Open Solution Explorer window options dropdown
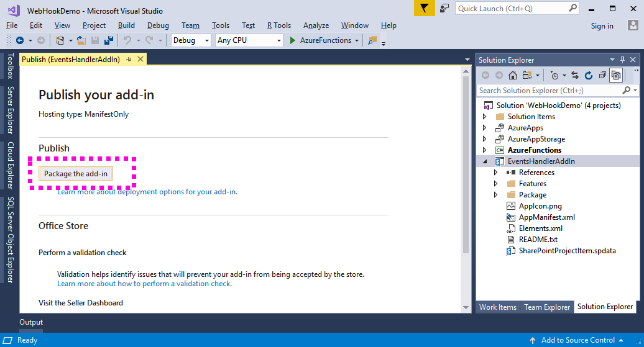This screenshot has width=644, height=347. (x=612, y=60)
